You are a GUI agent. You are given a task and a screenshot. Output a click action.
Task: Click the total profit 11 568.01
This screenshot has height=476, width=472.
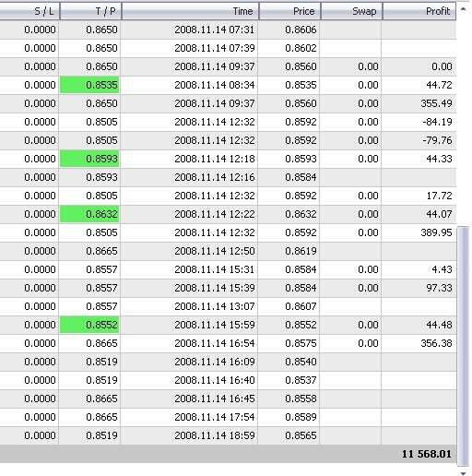pyautogui.click(x=427, y=454)
